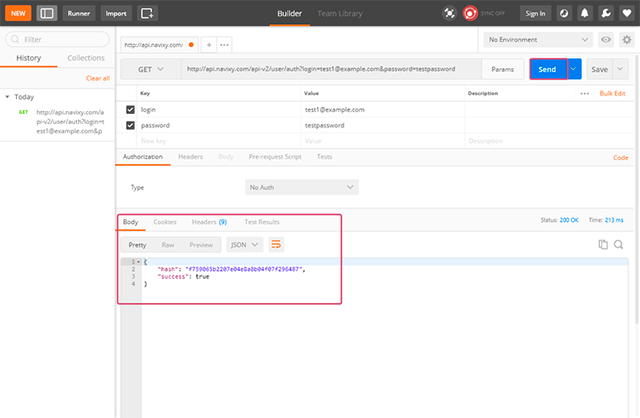The width and height of the screenshot is (640, 418).
Task: Click the Params button
Action: [x=502, y=69]
